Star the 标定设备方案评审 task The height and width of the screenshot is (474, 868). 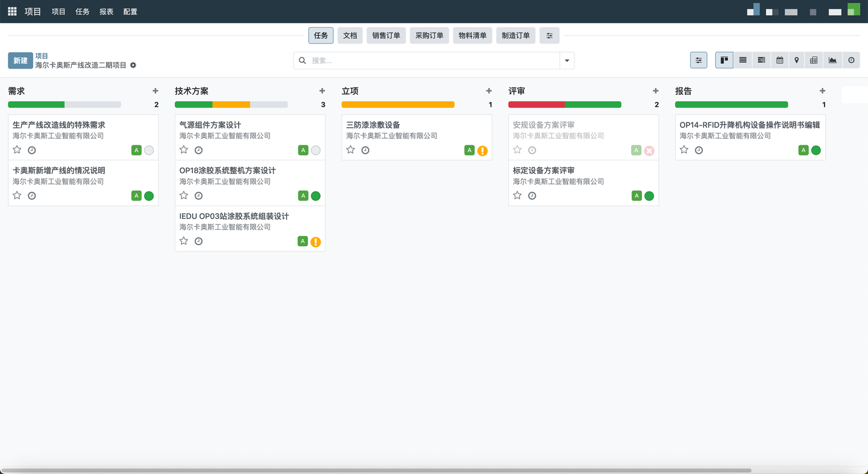(x=517, y=195)
